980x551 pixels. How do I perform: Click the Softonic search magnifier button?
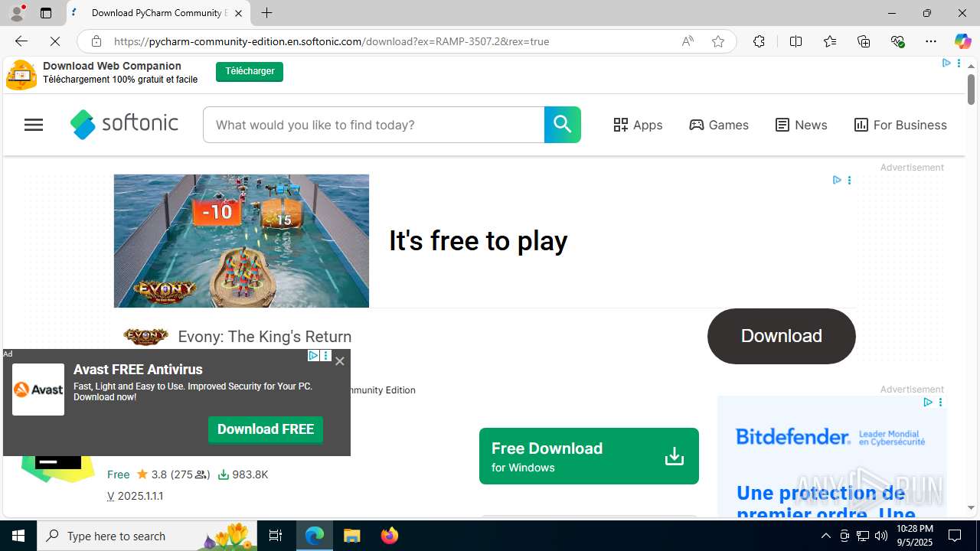click(x=563, y=125)
